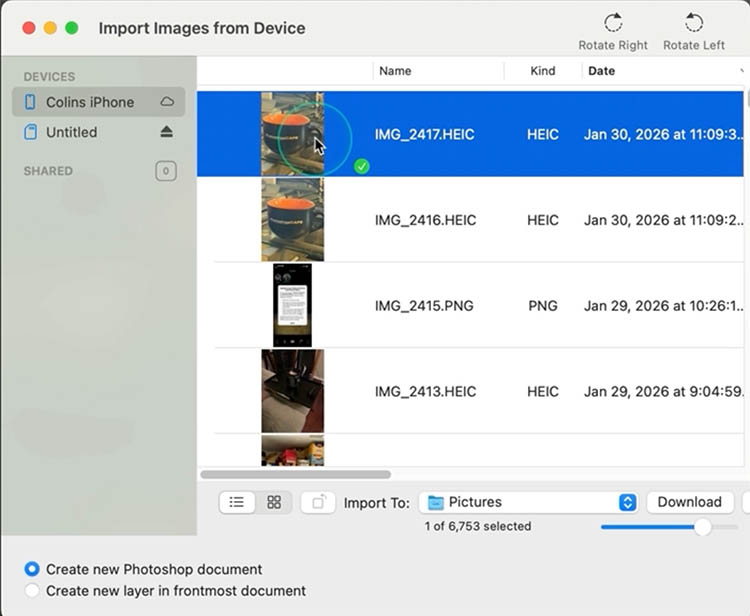Sort list by Kind column header
The height and width of the screenshot is (616, 750).
point(542,71)
